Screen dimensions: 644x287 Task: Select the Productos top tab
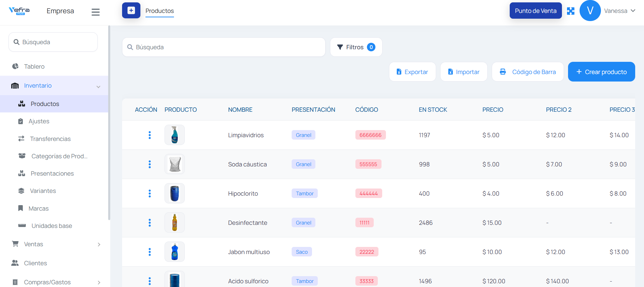[160, 11]
